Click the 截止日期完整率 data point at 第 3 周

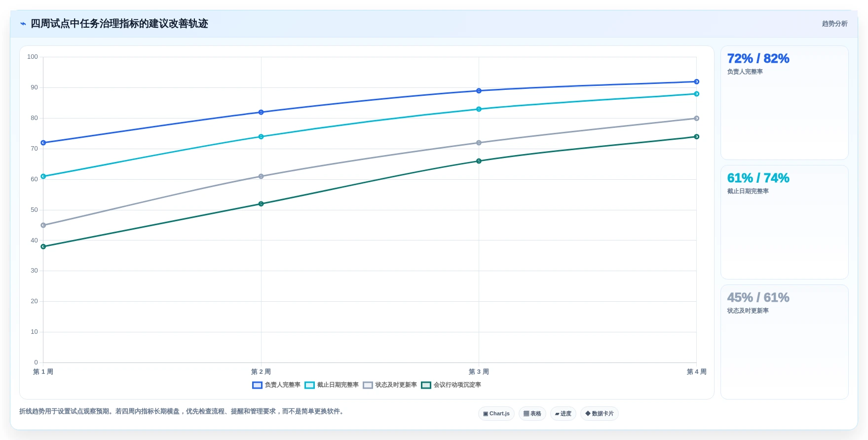pyautogui.click(x=479, y=109)
